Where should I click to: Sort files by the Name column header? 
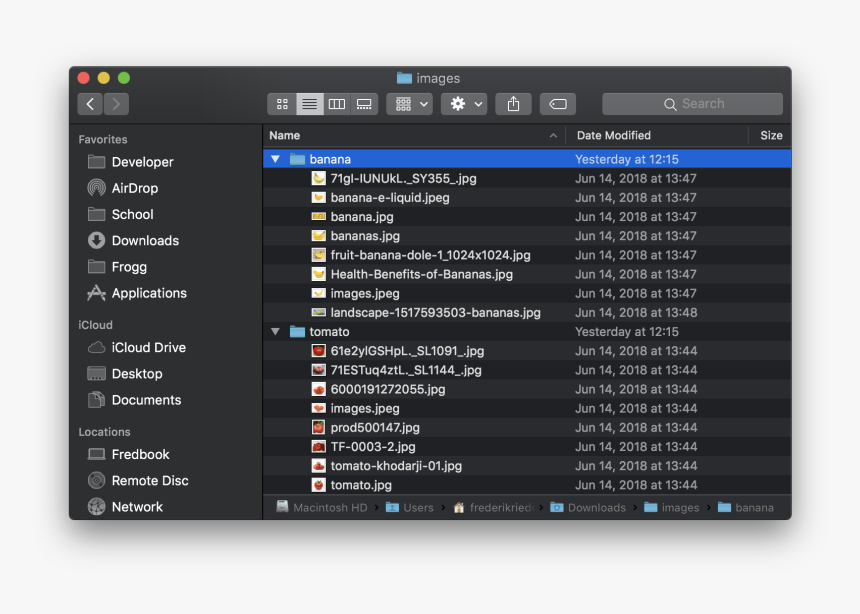pos(285,136)
